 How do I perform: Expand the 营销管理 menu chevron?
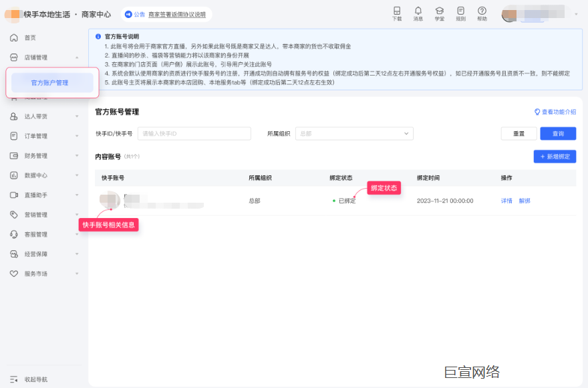[77, 215]
